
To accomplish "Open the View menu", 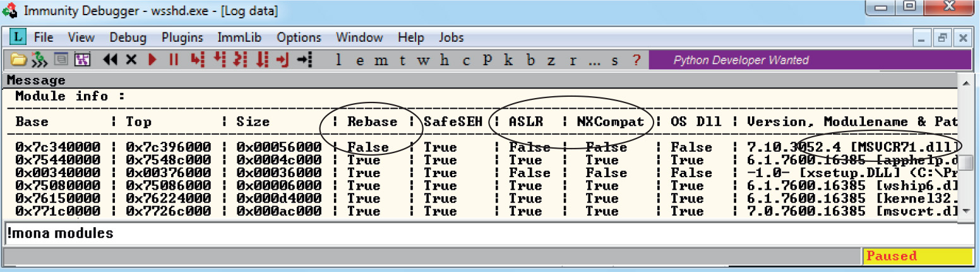I will pyautogui.click(x=81, y=37).
